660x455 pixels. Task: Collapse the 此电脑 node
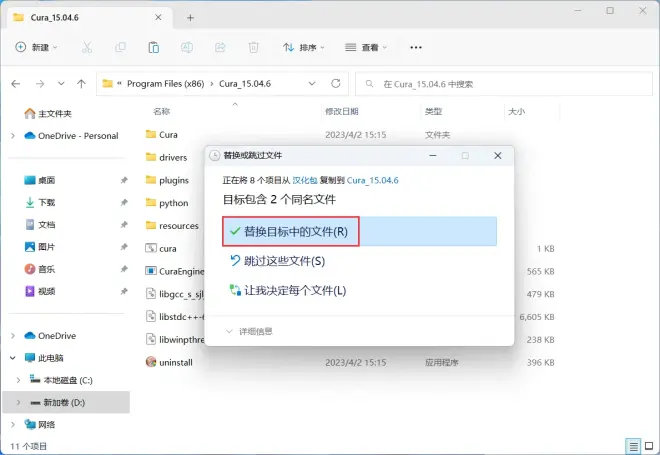[x=13, y=358]
